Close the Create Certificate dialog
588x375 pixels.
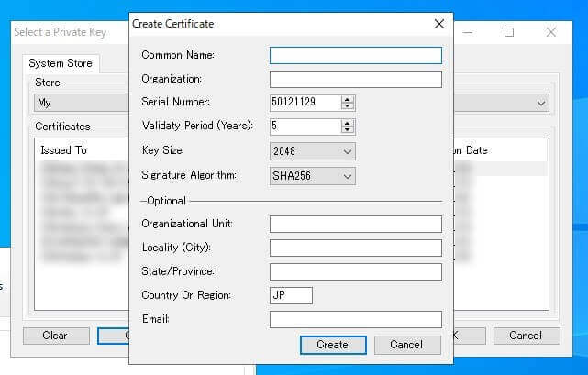439,24
